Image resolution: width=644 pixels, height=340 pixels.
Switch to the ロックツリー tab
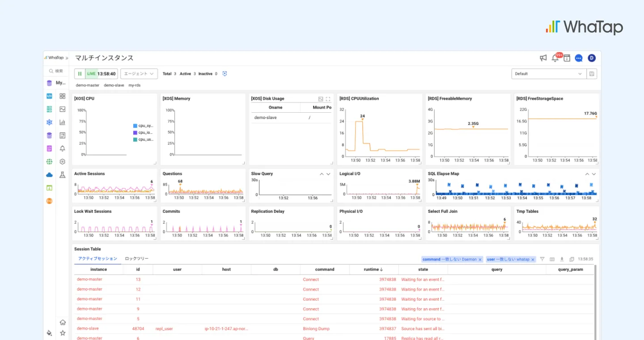point(136,259)
